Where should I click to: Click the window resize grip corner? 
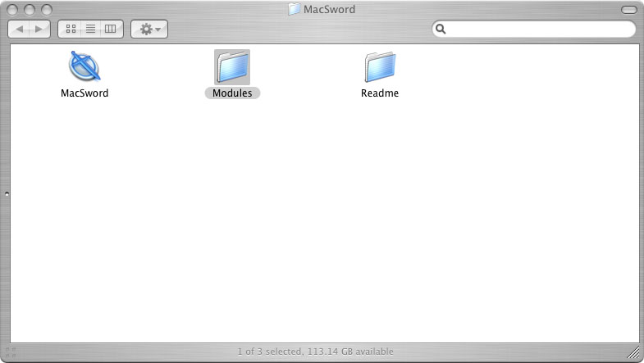click(x=633, y=352)
